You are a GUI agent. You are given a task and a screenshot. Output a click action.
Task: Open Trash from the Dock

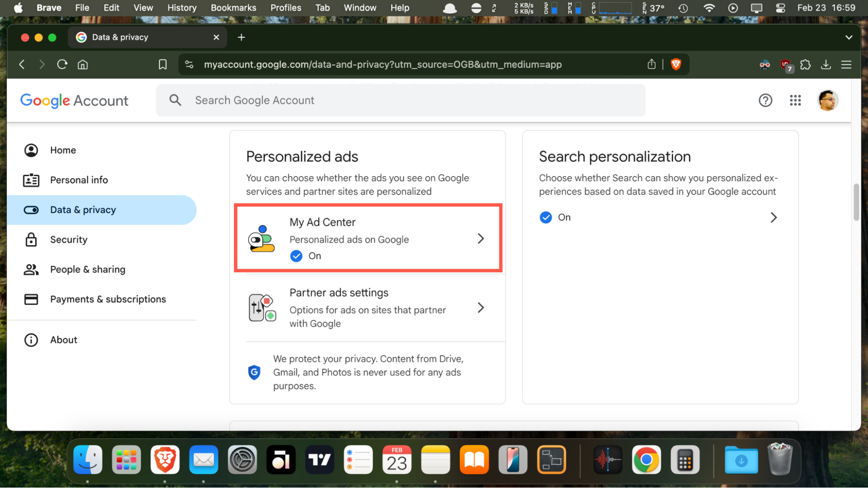coord(779,459)
